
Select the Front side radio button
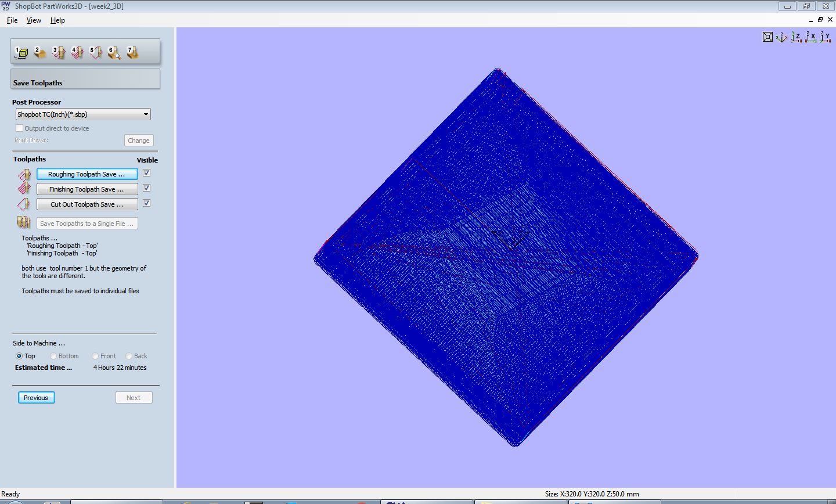[95, 356]
